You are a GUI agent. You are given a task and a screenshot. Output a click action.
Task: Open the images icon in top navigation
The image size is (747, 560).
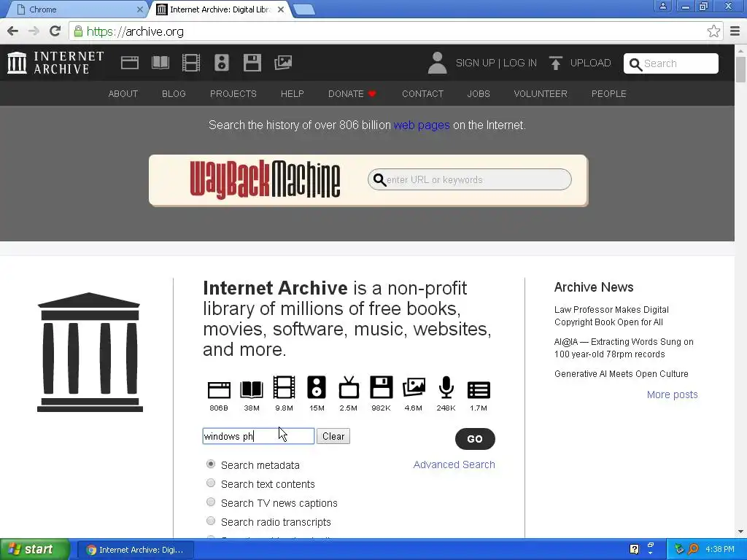pos(283,63)
